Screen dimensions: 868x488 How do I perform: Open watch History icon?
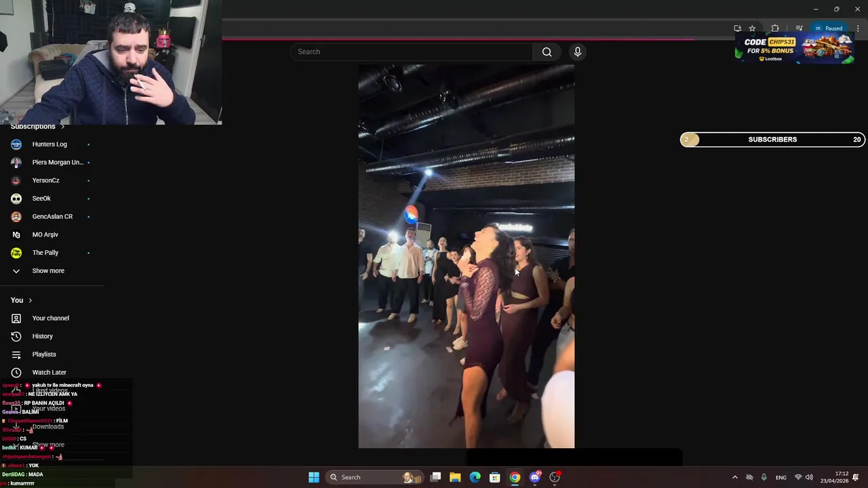16,336
